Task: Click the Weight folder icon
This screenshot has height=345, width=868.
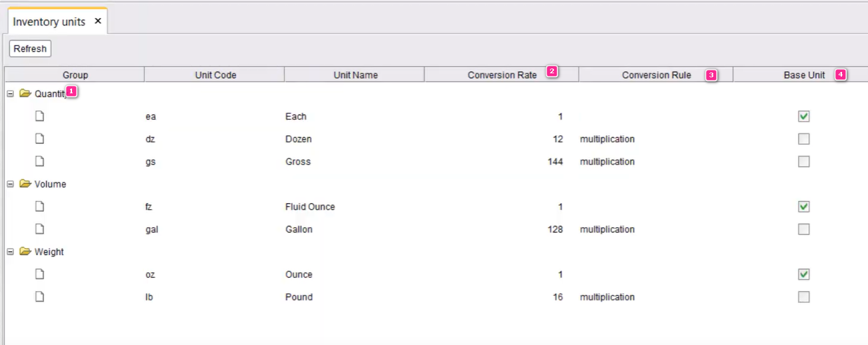Action: tap(25, 252)
